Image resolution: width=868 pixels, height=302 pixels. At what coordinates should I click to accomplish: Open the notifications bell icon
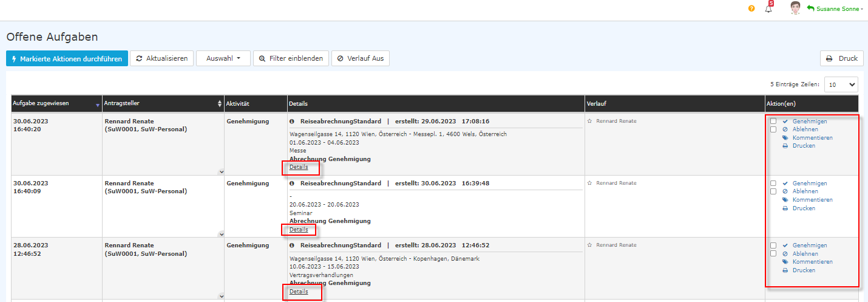pyautogui.click(x=768, y=9)
